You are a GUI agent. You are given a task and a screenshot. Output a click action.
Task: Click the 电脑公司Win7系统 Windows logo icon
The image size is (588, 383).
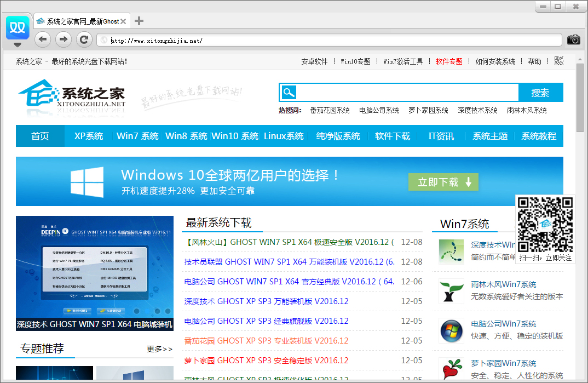451,330
